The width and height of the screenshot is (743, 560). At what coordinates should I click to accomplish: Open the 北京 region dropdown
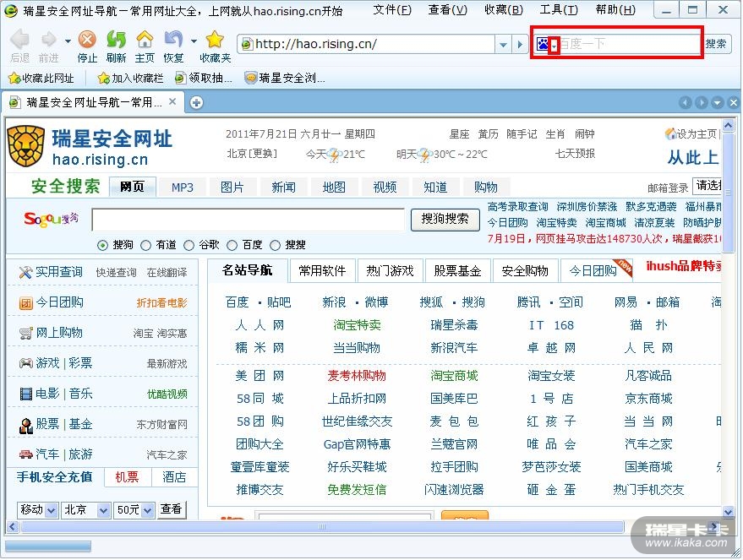click(103, 511)
